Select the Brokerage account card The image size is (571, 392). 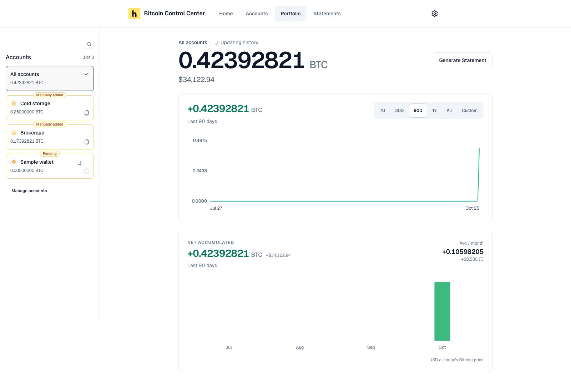point(50,137)
